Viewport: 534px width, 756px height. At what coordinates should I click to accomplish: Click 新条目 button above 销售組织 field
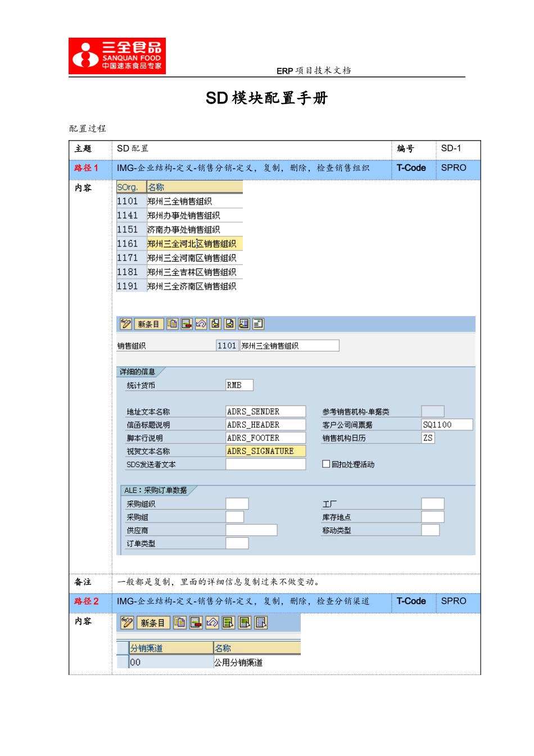pyautogui.click(x=149, y=324)
